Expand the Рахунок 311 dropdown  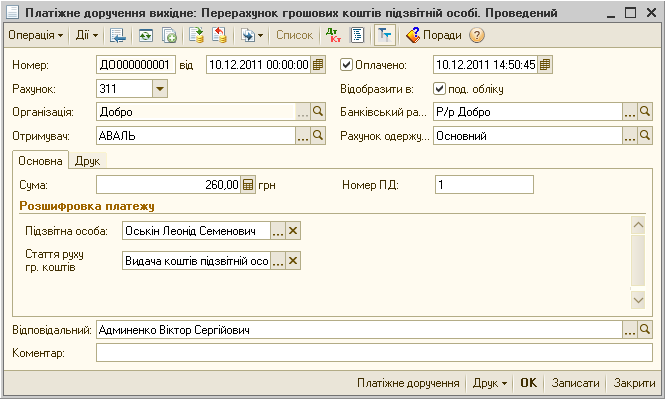(x=160, y=89)
